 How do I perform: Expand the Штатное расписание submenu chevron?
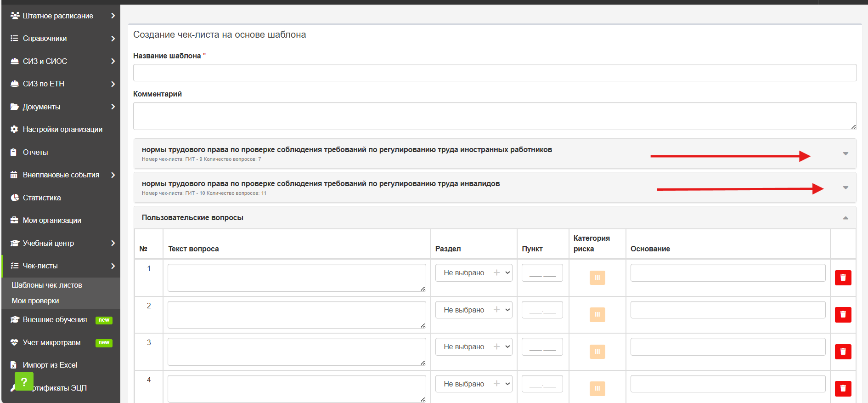point(113,16)
